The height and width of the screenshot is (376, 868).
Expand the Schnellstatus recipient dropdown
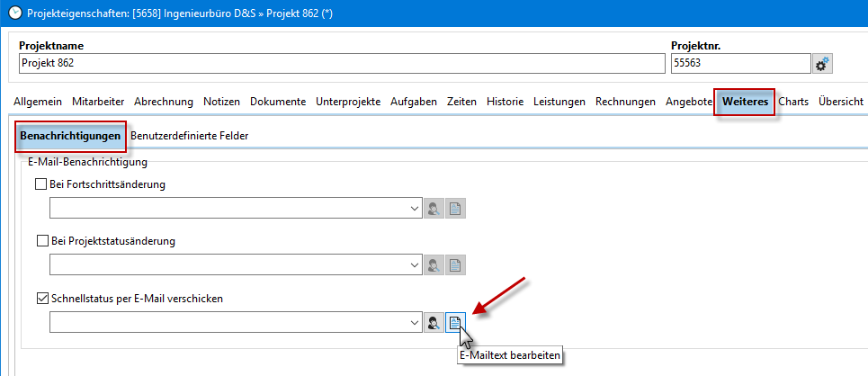pyautogui.click(x=415, y=323)
